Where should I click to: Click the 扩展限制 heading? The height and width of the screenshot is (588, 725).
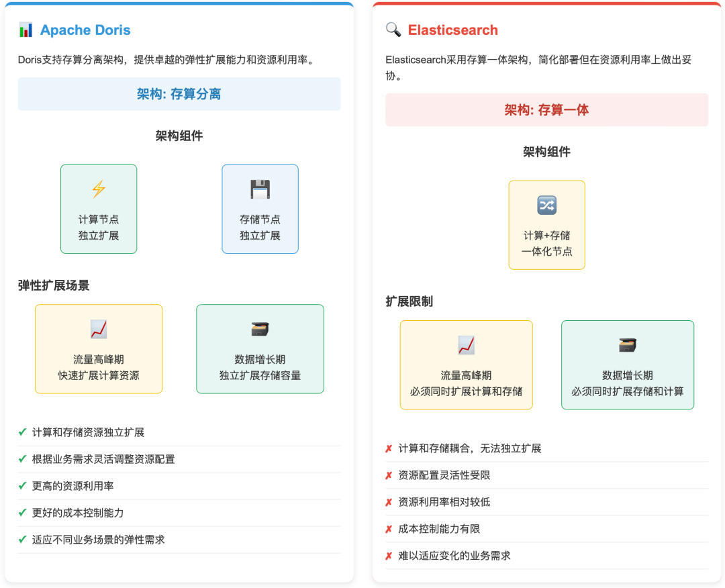409,301
